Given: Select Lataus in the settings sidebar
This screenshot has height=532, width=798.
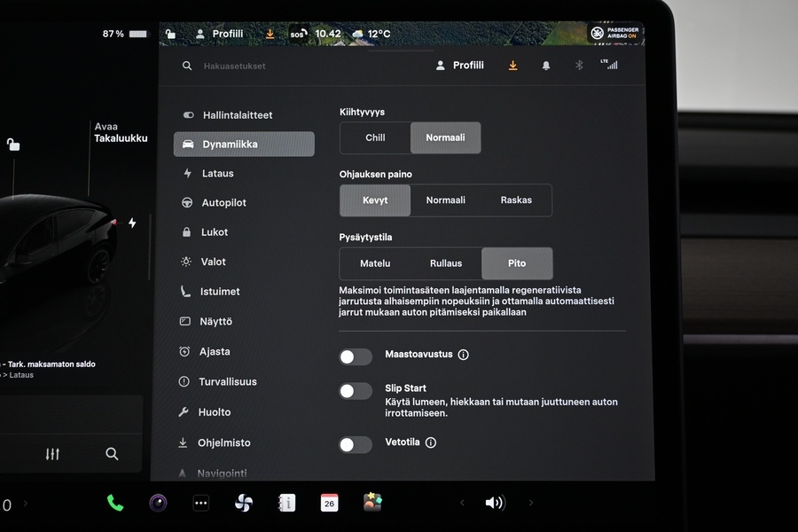Looking at the screenshot, I should coord(217,174).
